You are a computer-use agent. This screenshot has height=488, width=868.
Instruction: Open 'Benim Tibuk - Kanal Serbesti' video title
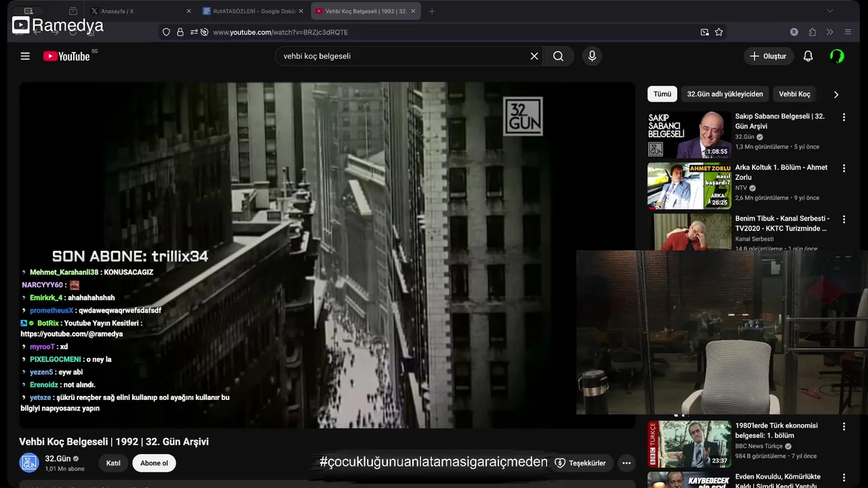[782, 224]
